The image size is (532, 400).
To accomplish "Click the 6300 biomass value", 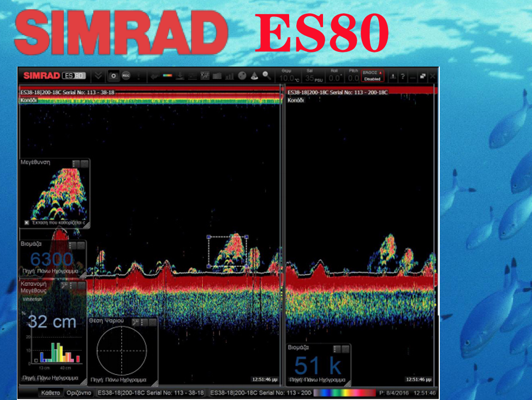I will pos(52,259).
